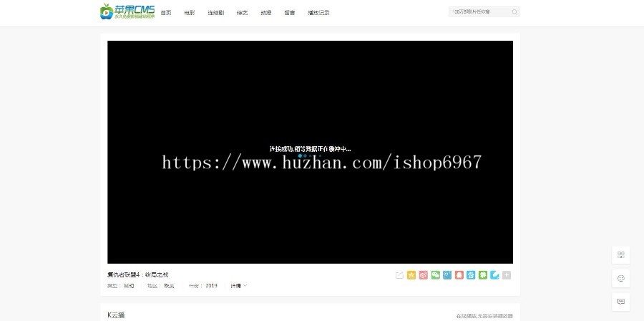
Task: Share to WeChat green icon
Action: pyautogui.click(x=435, y=275)
